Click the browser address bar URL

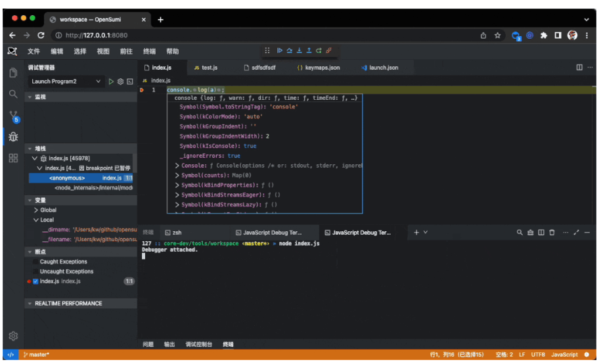[96, 35]
